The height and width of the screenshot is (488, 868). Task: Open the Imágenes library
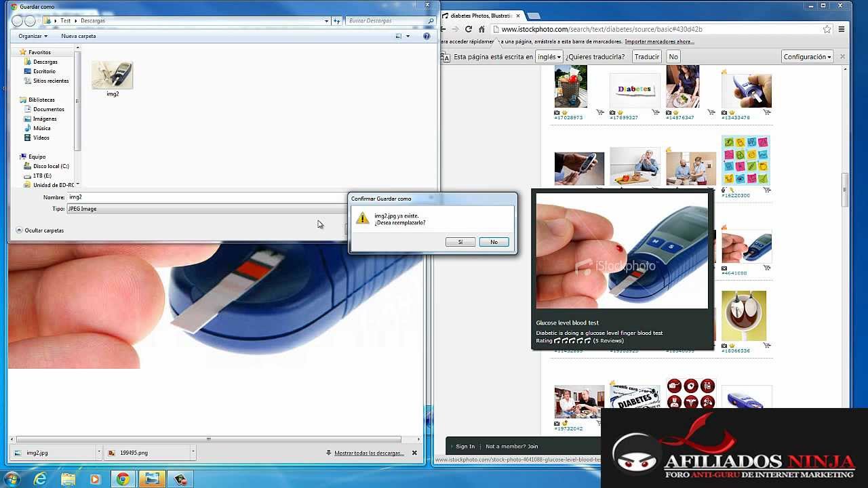click(x=45, y=119)
